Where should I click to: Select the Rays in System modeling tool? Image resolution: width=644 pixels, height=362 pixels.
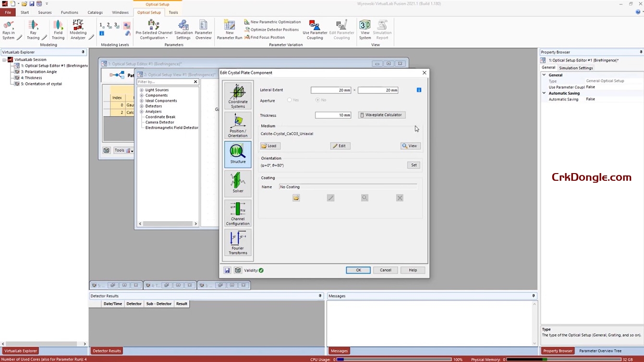(x=9, y=29)
